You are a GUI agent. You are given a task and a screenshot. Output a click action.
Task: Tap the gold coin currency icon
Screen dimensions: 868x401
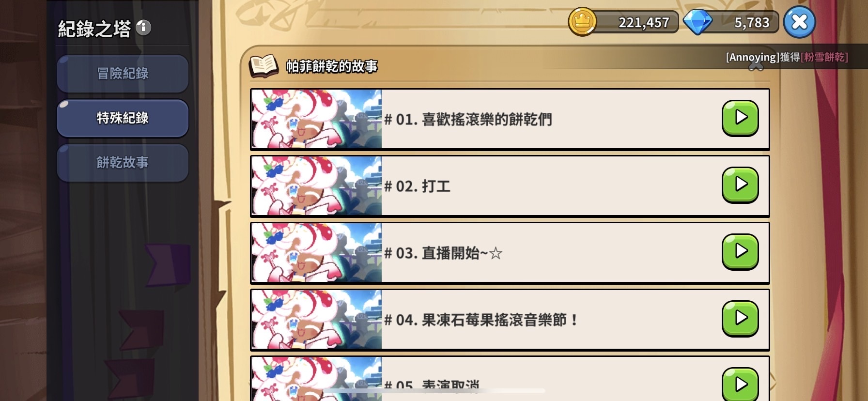click(x=582, y=22)
